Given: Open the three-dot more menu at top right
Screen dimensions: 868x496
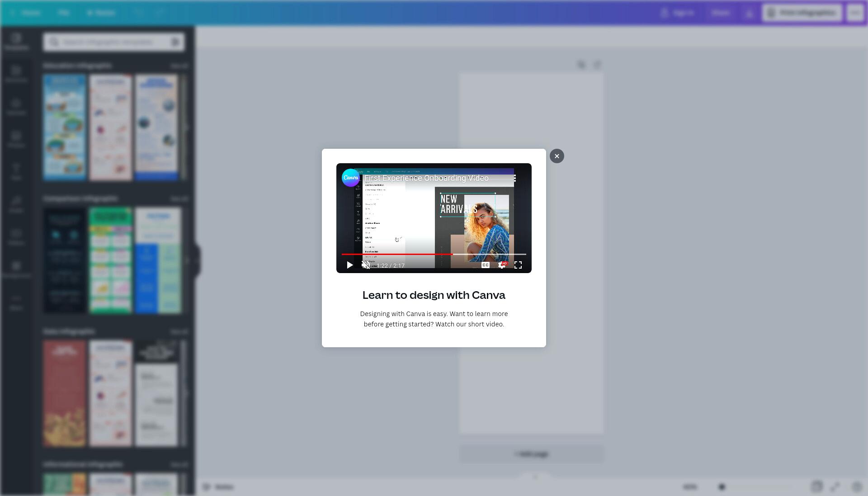Looking at the screenshot, I should [x=855, y=13].
